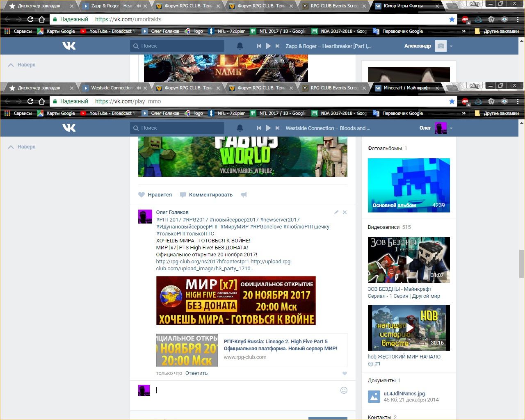Open Chrome menu in the play_mmo window
This screenshot has height=420, width=525.
point(518,101)
